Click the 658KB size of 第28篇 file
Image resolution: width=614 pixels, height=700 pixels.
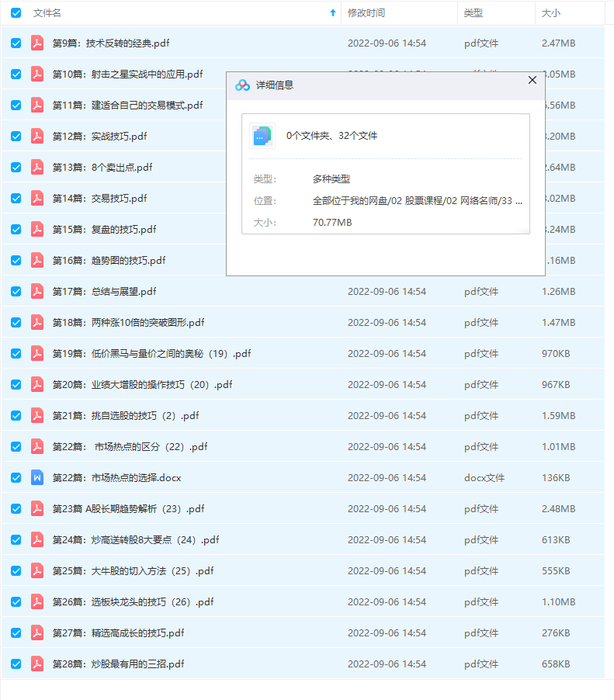click(x=556, y=664)
